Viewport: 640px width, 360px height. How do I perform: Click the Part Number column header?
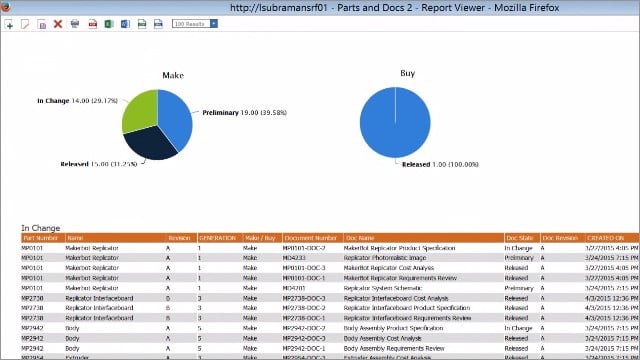click(42, 238)
